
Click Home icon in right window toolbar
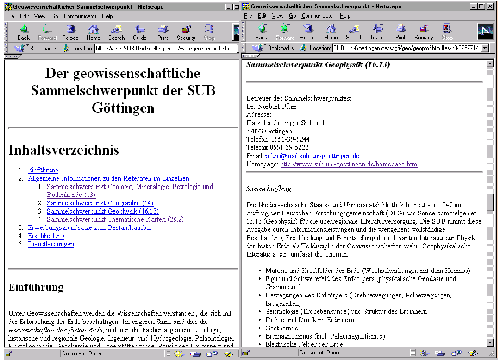331,32
